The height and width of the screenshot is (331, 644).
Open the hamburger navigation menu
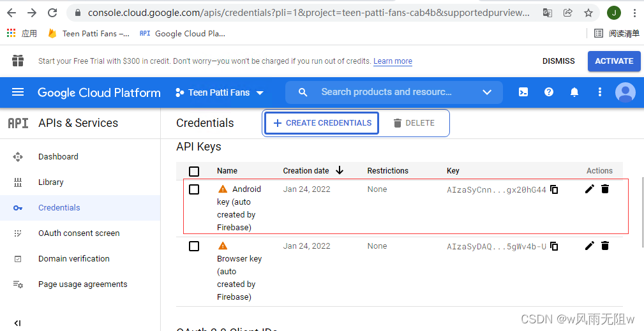[x=18, y=92]
